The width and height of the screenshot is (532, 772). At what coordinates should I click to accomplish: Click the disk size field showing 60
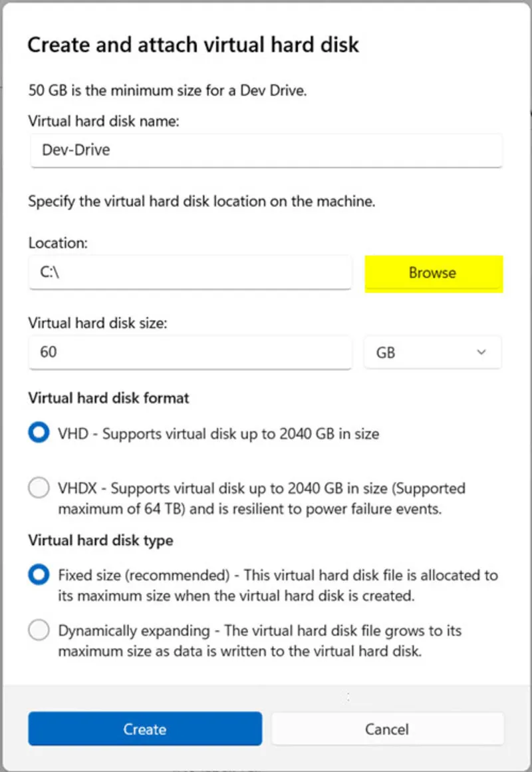click(190, 353)
